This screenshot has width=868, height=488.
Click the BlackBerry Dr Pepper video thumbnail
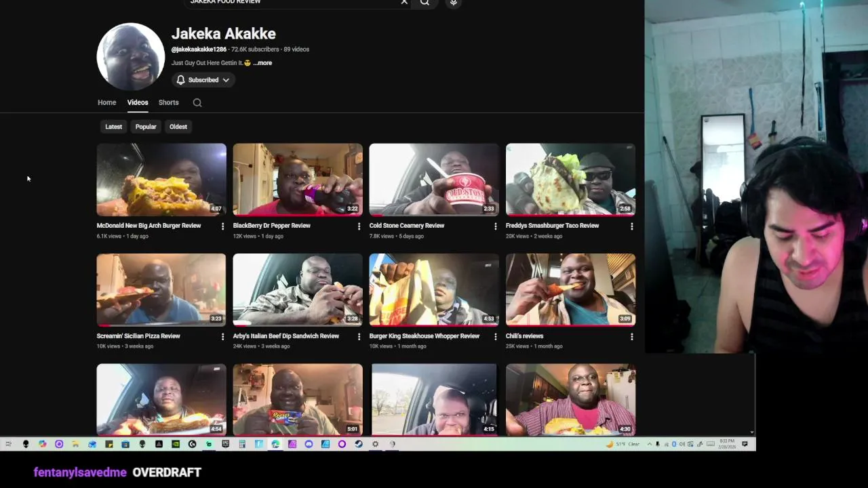coord(298,180)
